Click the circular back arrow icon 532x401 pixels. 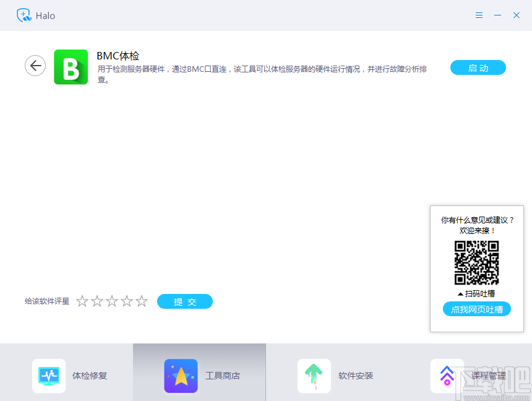pyautogui.click(x=35, y=65)
